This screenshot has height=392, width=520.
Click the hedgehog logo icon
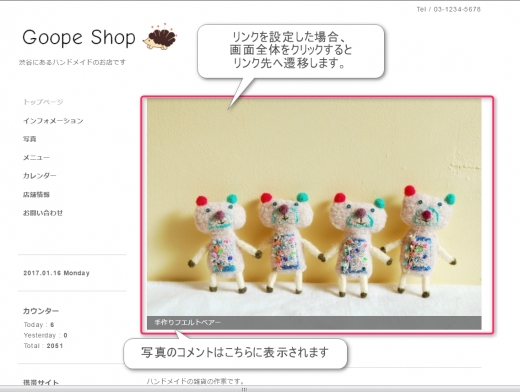(x=160, y=37)
